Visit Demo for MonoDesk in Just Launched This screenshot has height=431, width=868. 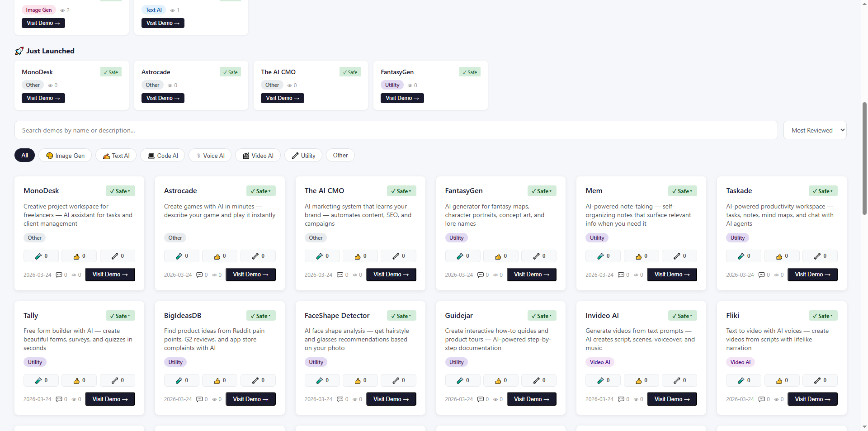[43, 98]
